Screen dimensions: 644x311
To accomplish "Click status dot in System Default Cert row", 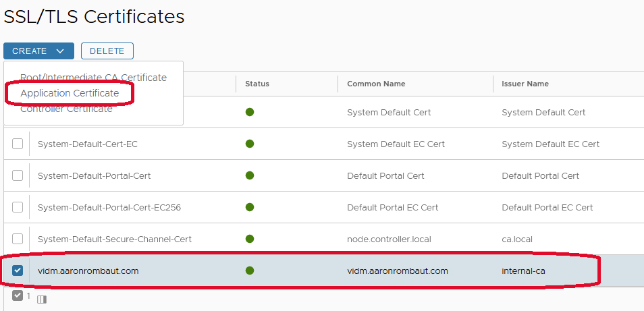I will click(x=250, y=112).
